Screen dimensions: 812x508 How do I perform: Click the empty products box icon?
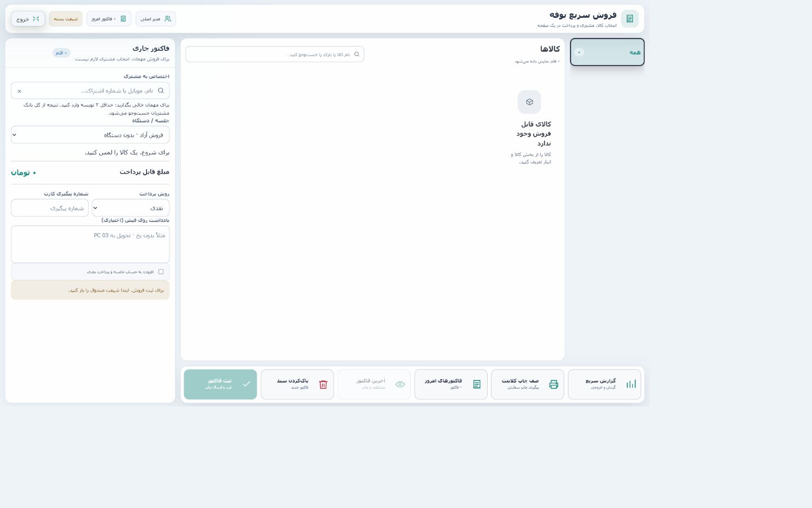(x=529, y=102)
